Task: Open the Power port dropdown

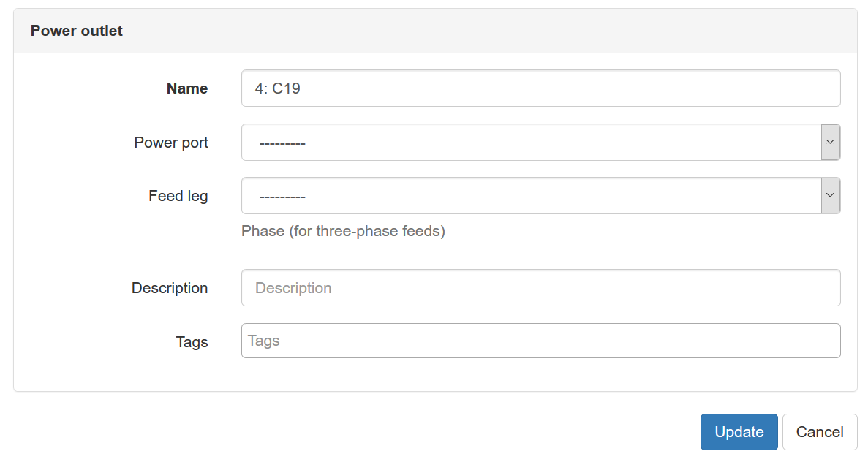Action: (532, 143)
